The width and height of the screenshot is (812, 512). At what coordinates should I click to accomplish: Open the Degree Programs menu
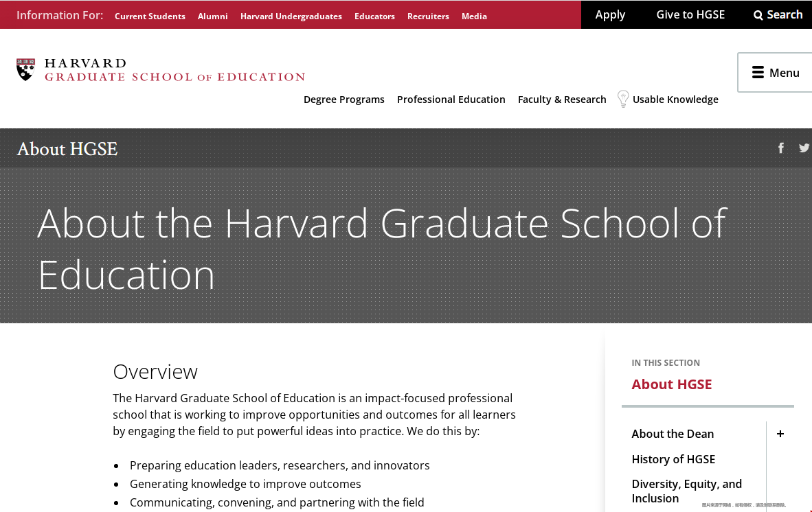pyautogui.click(x=344, y=100)
